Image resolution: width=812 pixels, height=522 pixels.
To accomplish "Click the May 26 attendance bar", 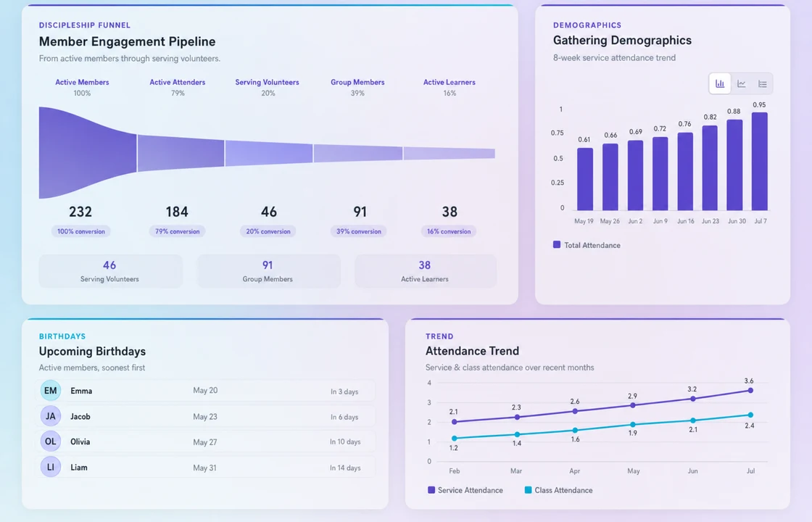I will point(610,177).
